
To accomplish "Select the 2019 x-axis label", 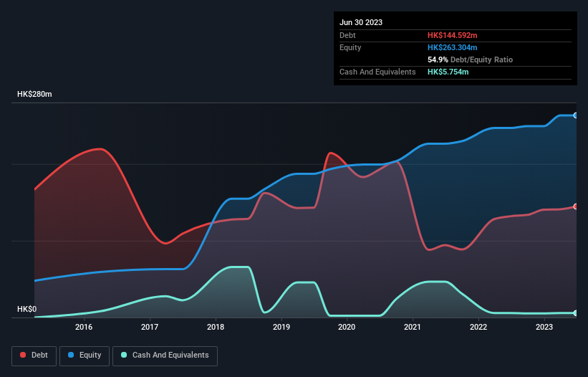I will tap(281, 327).
